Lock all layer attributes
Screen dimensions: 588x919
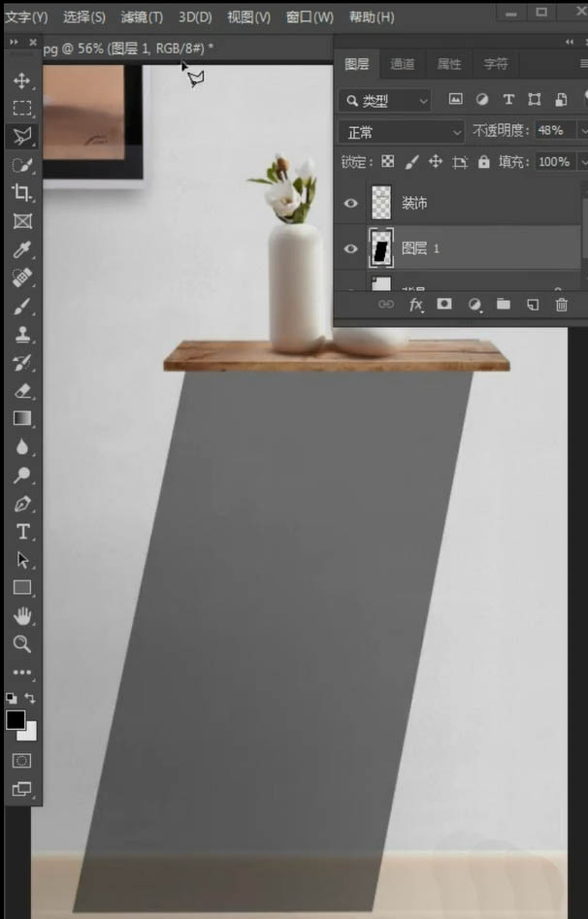(x=483, y=161)
